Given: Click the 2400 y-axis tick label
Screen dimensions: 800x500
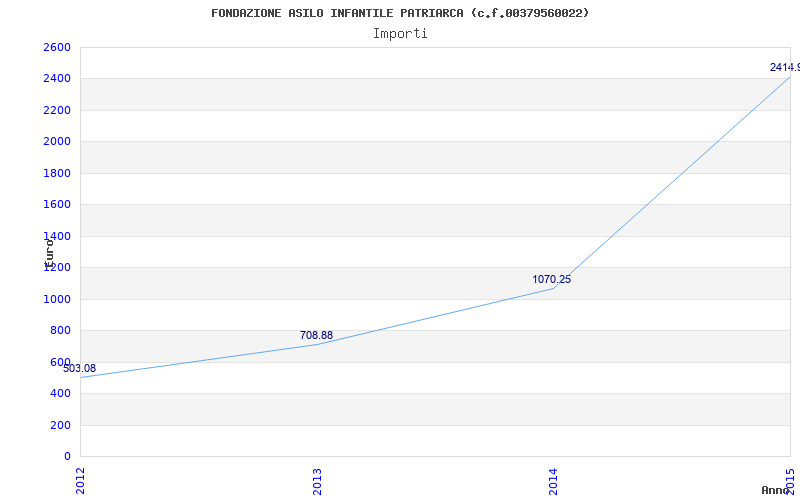Looking at the screenshot, I should coord(57,79).
